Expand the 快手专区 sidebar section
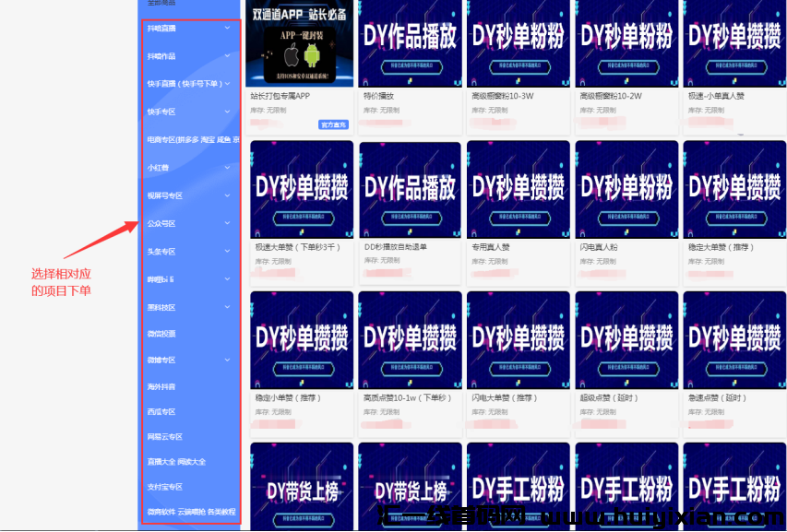This screenshot has height=532, width=787. 226,112
